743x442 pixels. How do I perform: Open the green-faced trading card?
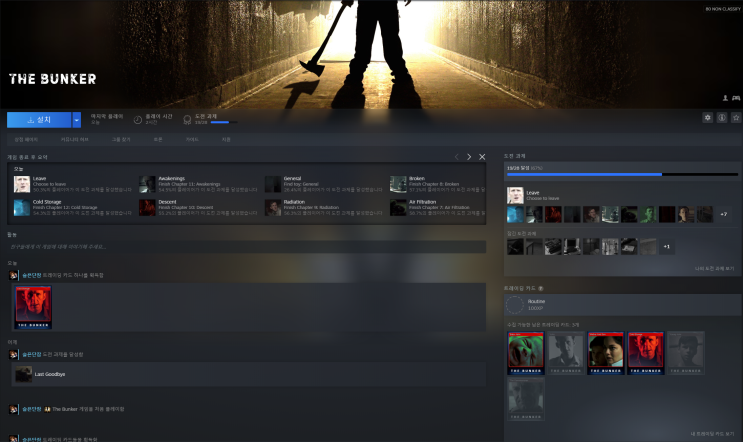tap(526, 353)
